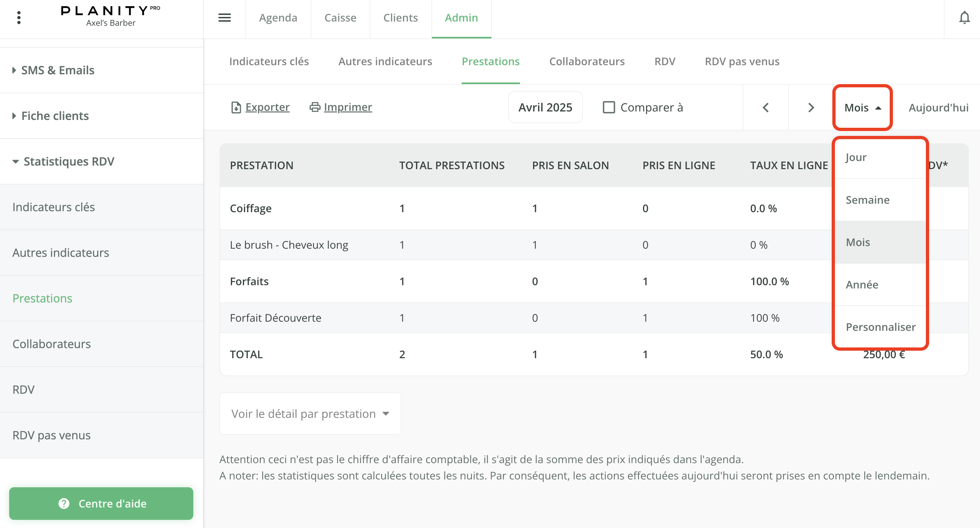Open notifications bell
Viewport: 980px width, 528px height.
(964, 18)
